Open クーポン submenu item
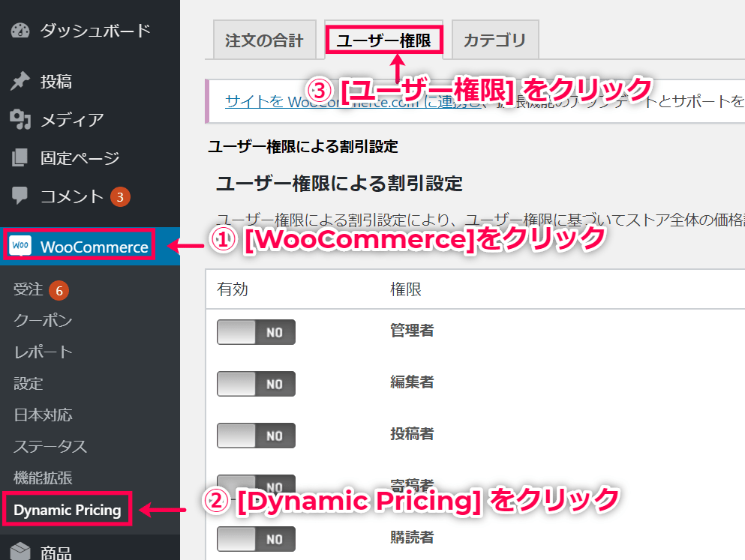The width and height of the screenshot is (745, 560). (x=43, y=321)
